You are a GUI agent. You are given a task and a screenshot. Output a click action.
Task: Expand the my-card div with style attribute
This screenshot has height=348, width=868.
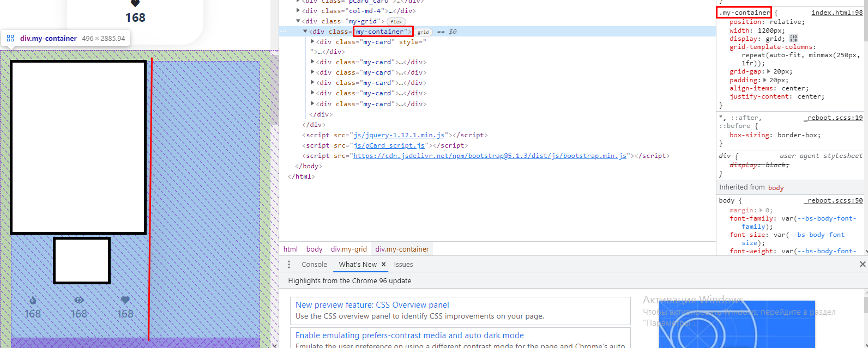(x=312, y=42)
